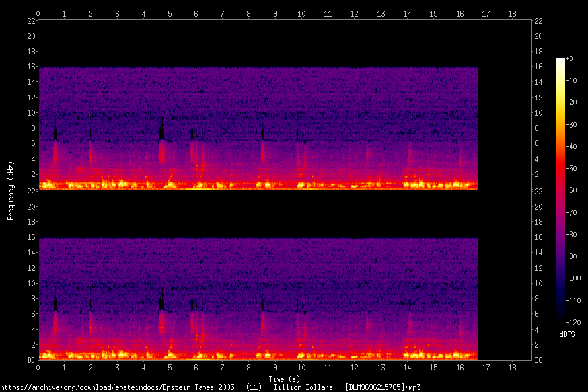This screenshot has width=588, height=392.
Task: Click the "dBFS" label under the color bar
Action: [567, 335]
